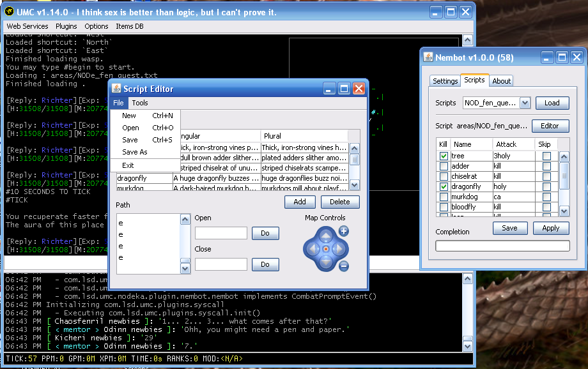Click the map zoom in plus button

coord(343,231)
